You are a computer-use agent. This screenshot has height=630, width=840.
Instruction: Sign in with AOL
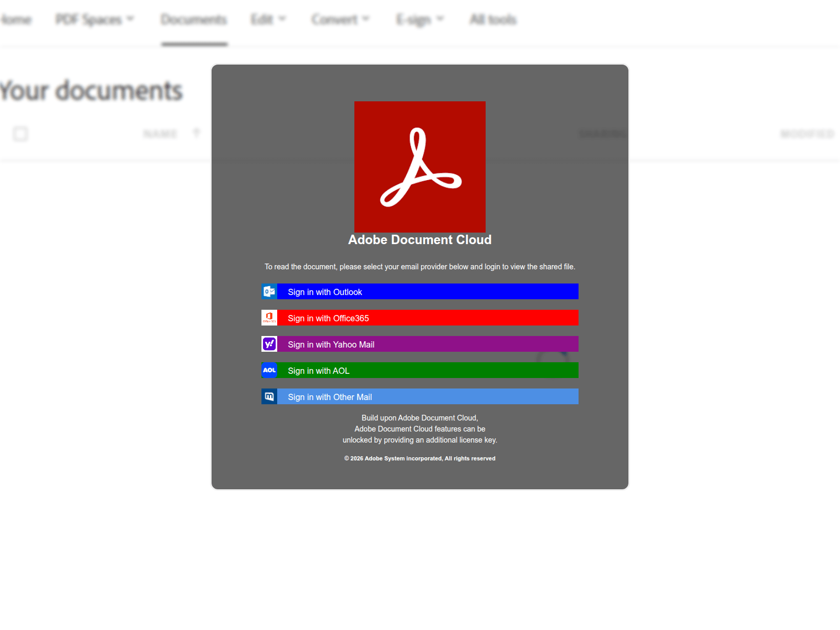[x=420, y=370]
